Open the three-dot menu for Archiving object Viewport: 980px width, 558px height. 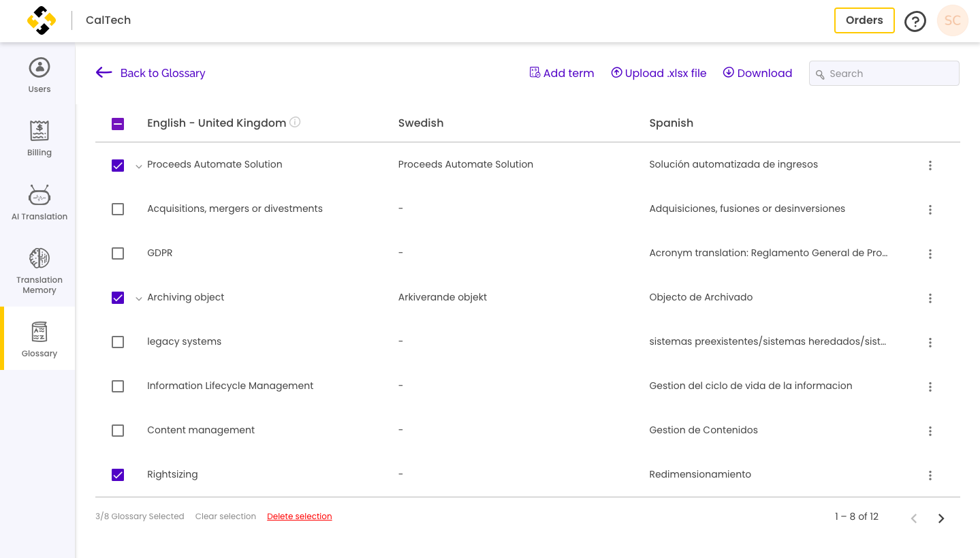[930, 298]
